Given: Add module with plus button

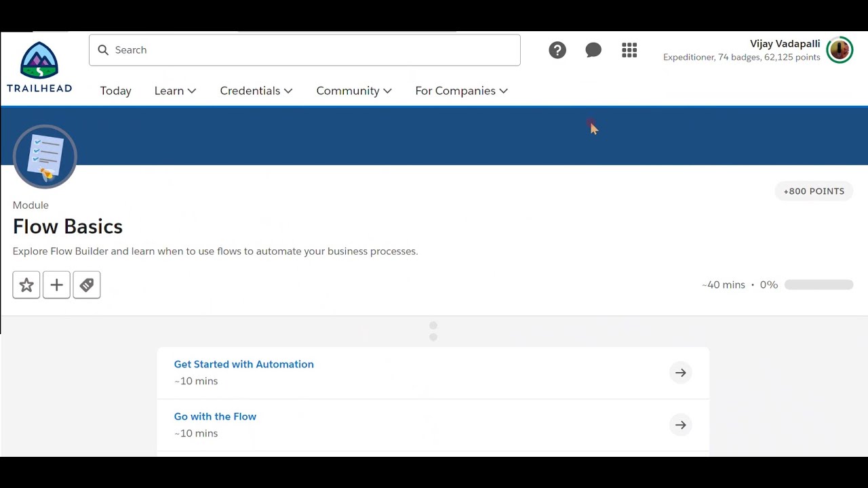Looking at the screenshot, I should pos(56,285).
